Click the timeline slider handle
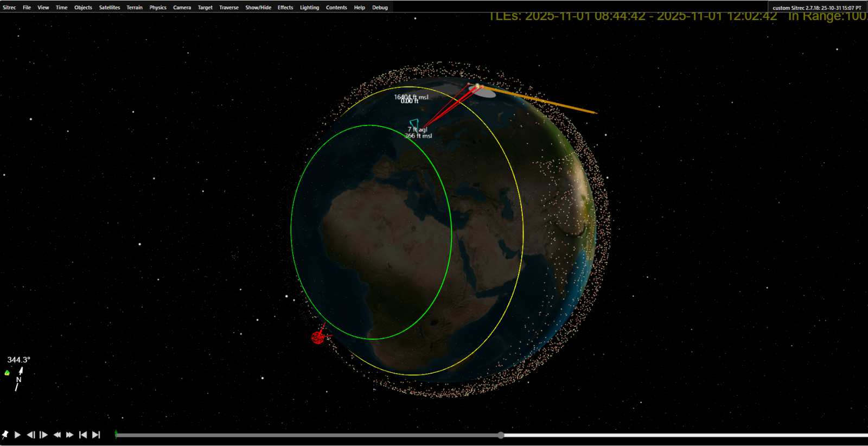868x446 pixels. click(501, 435)
